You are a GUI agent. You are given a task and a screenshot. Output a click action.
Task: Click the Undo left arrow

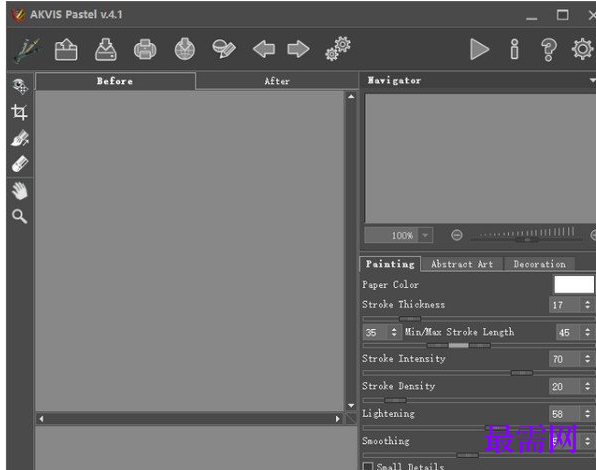[x=264, y=49]
